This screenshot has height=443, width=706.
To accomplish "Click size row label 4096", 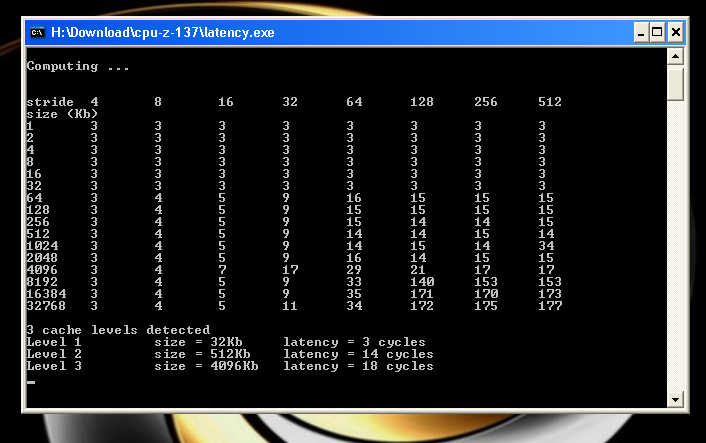I will tap(42, 270).
